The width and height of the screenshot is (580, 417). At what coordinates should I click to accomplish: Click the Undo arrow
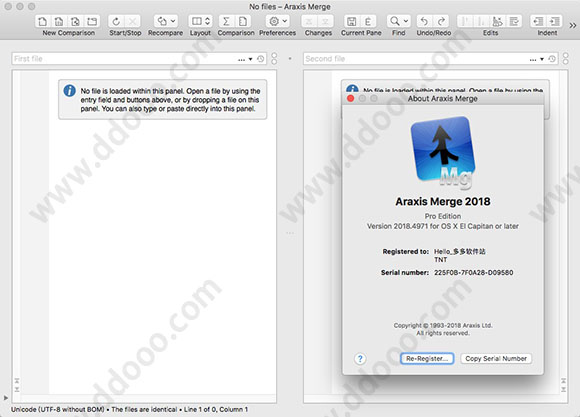[x=425, y=21]
